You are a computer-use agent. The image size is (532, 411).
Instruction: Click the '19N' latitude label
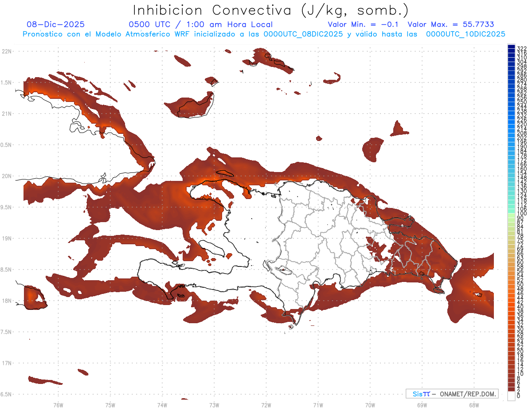coord(6,238)
